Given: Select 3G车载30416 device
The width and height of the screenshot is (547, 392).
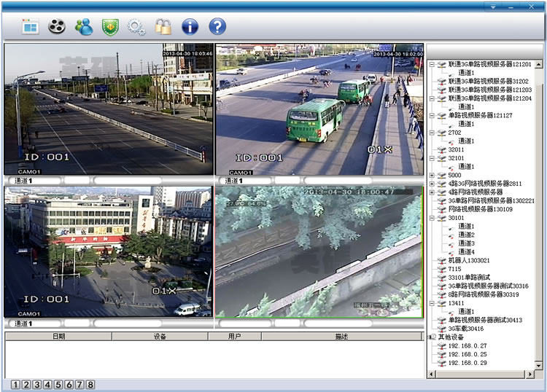Looking at the screenshot, I should coord(466,329).
